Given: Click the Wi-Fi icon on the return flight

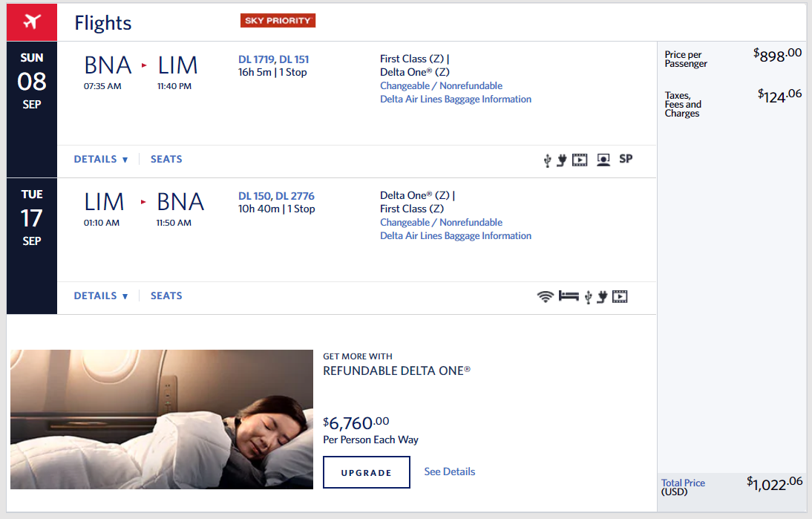Looking at the screenshot, I should pos(545,296).
